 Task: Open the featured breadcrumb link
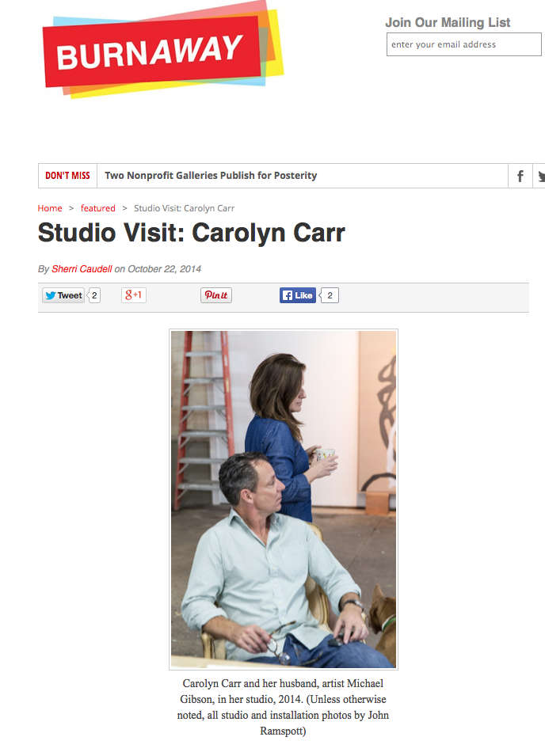click(98, 208)
